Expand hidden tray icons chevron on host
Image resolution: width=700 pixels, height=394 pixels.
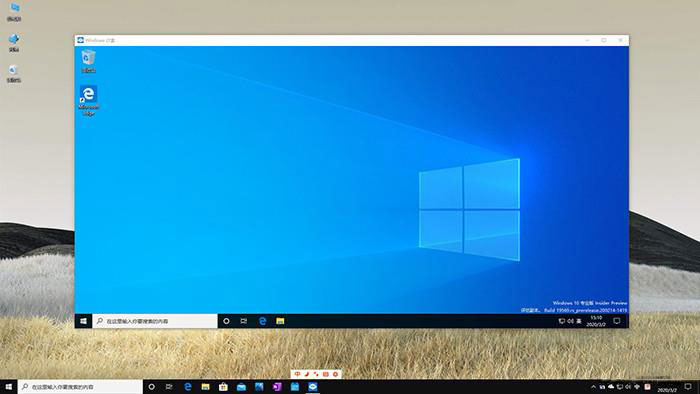[594, 387]
